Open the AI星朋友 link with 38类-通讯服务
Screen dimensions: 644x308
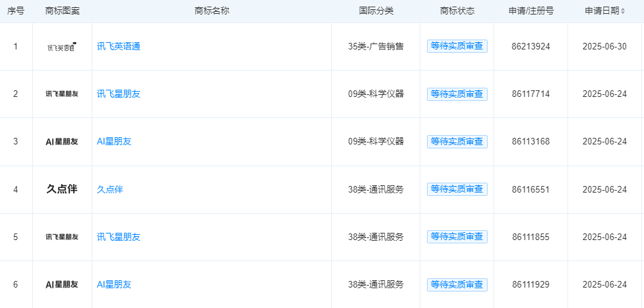point(114,284)
